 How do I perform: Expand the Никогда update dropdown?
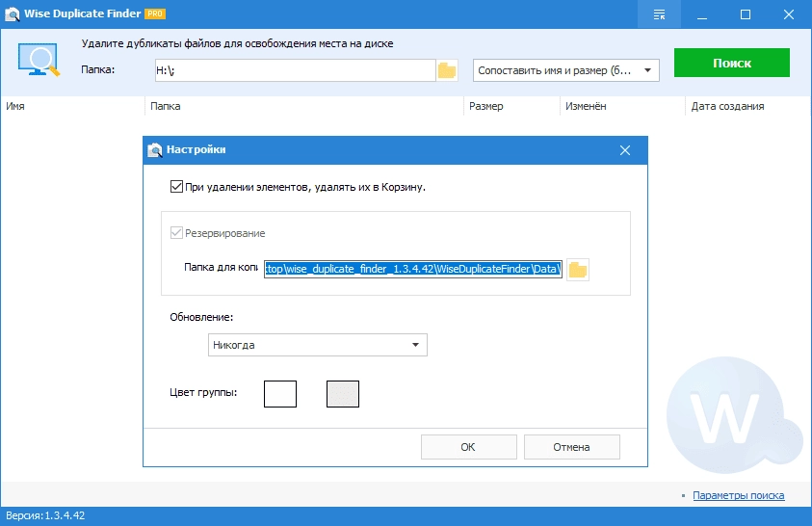click(x=318, y=345)
